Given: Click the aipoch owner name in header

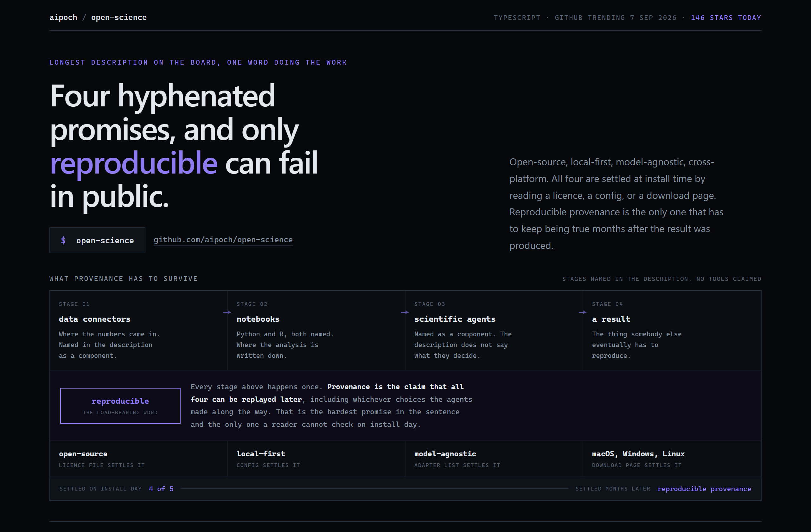Looking at the screenshot, I should [63, 17].
